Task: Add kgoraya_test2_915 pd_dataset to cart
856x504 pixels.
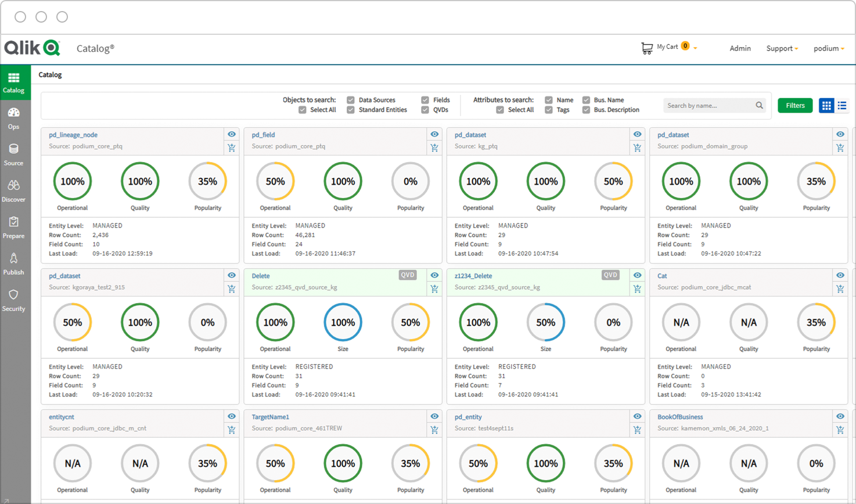Action: click(232, 289)
